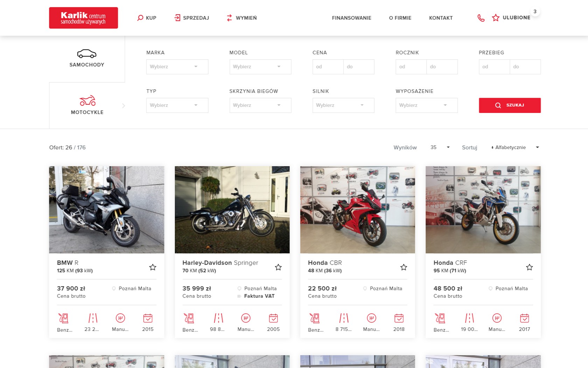
Task: Open the Kup menu item
Action: coord(147,18)
